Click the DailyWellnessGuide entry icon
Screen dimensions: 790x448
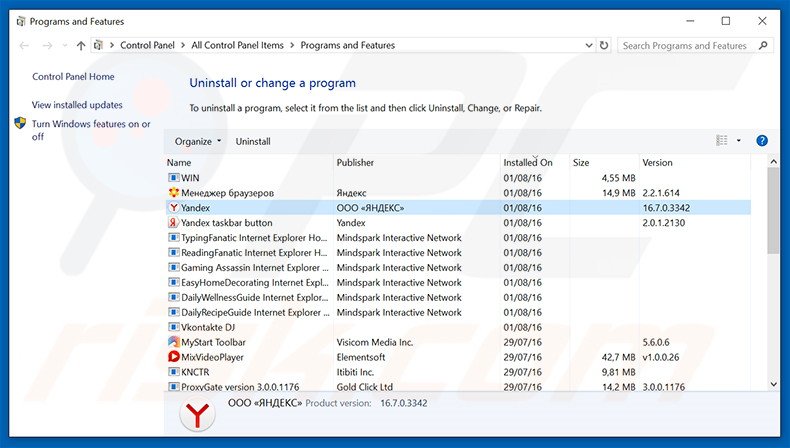click(x=173, y=297)
